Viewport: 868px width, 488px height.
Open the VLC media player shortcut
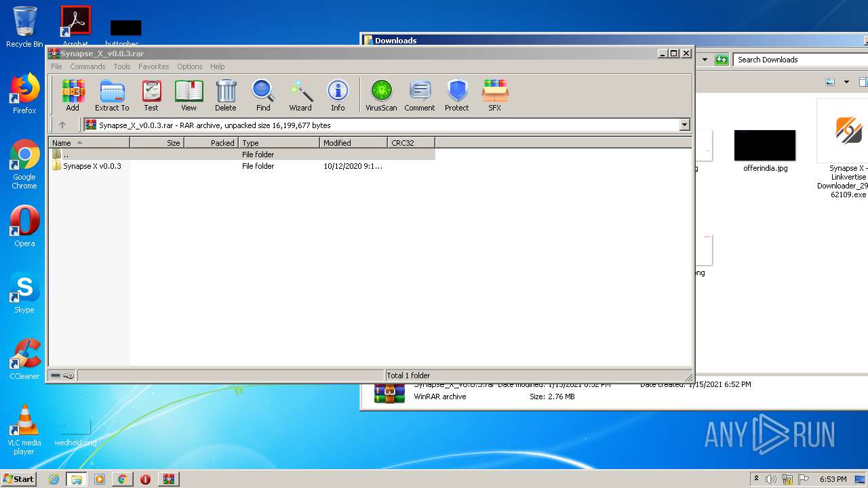coord(24,430)
